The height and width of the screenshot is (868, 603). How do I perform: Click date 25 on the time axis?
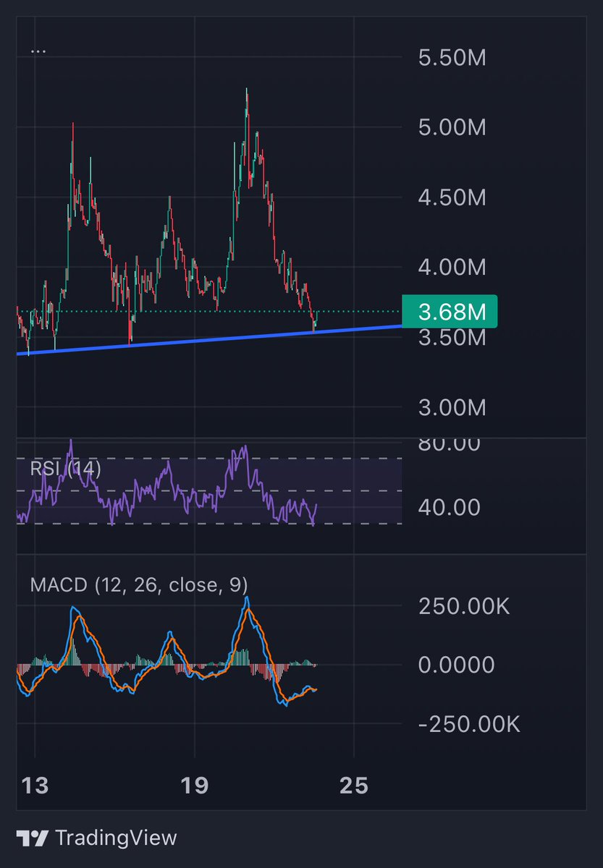[354, 786]
